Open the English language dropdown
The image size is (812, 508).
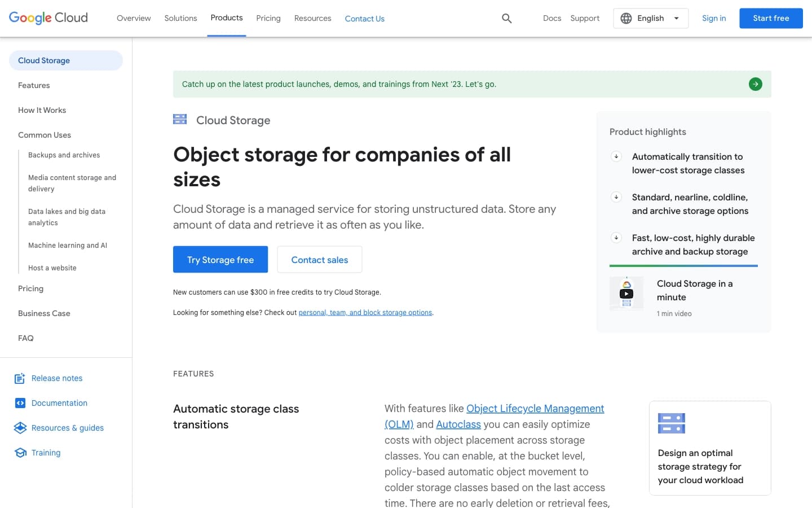click(x=651, y=18)
